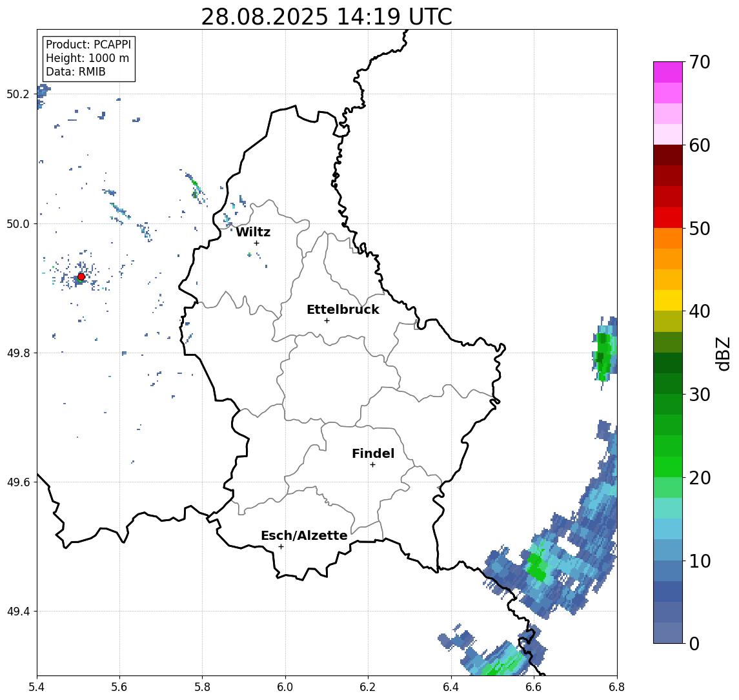Click the 'dBZ' colorbar label
739x700 pixels.
[x=722, y=354]
